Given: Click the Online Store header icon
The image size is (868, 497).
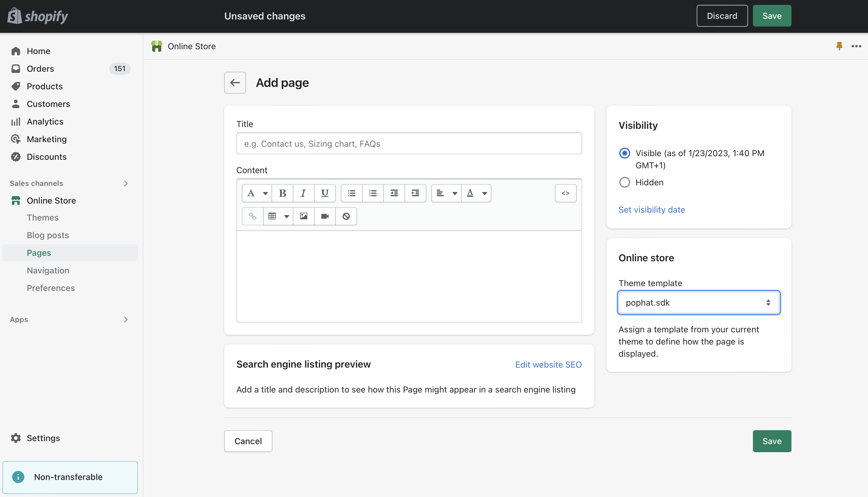Looking at the screenshot, I should (157, 46).
